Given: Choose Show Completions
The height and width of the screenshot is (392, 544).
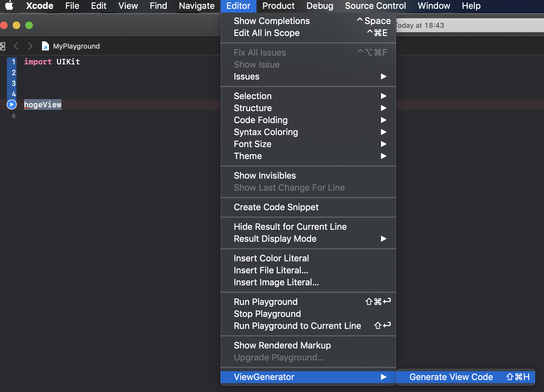Looking at the screenshot, I should point(308,21).
